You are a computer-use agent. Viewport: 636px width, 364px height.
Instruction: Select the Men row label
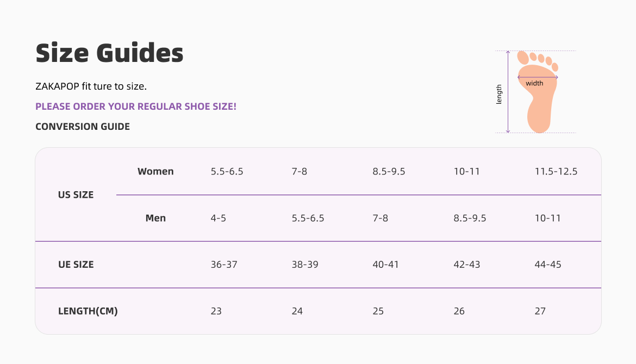tap(155, 218)
